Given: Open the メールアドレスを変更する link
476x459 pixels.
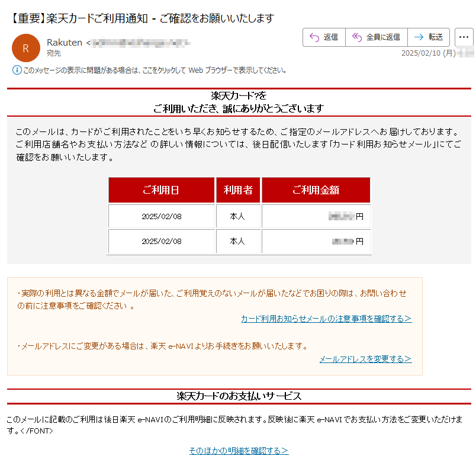Looking at the screenshot, I should 365,359.
